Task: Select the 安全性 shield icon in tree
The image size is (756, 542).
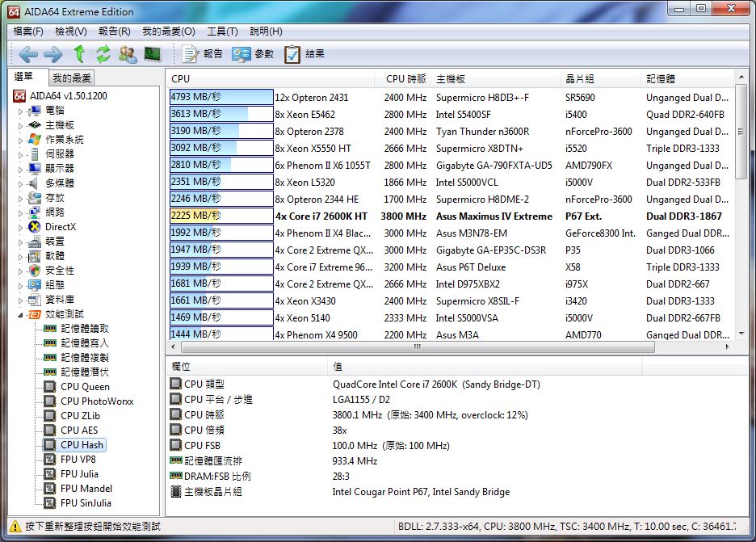Action: point(34,270)
